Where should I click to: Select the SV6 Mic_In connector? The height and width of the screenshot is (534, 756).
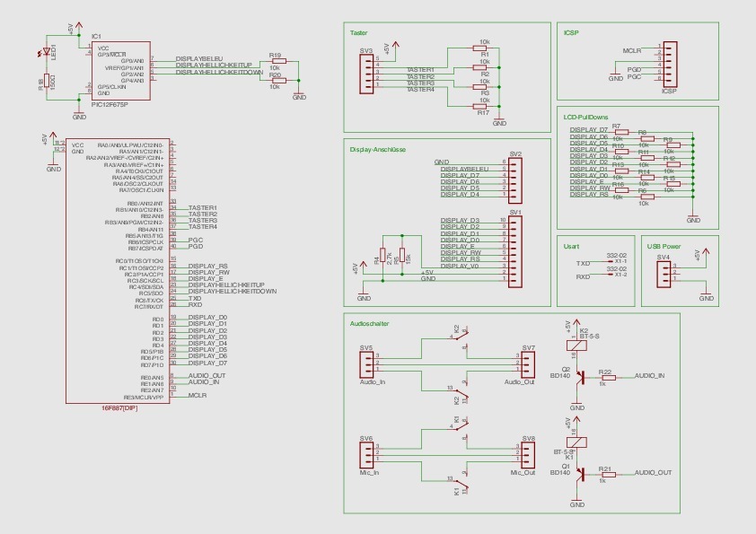pyautogui.click(x=366, y=455)
